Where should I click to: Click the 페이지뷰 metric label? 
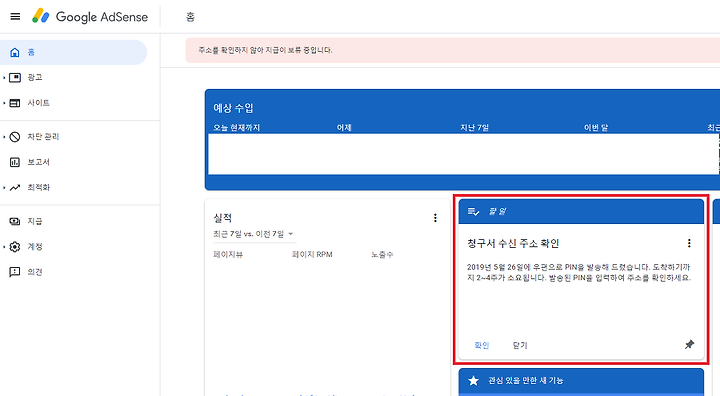pos(228,255)
